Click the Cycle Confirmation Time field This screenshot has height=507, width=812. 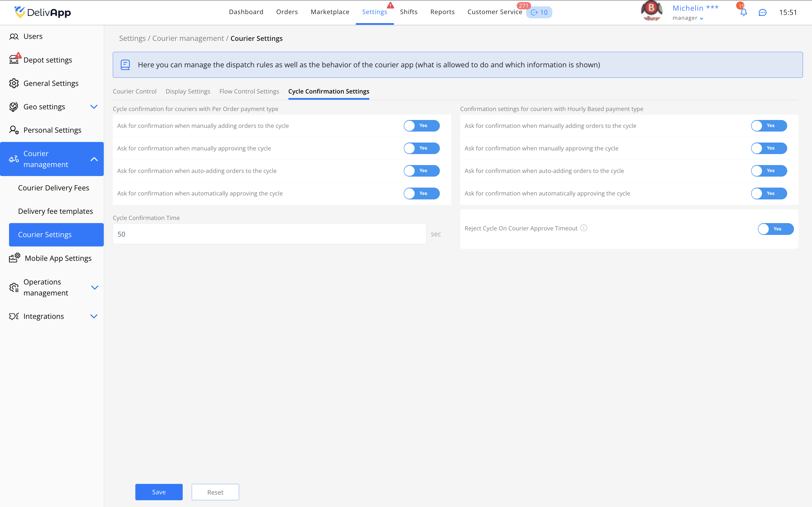point(269,234)
